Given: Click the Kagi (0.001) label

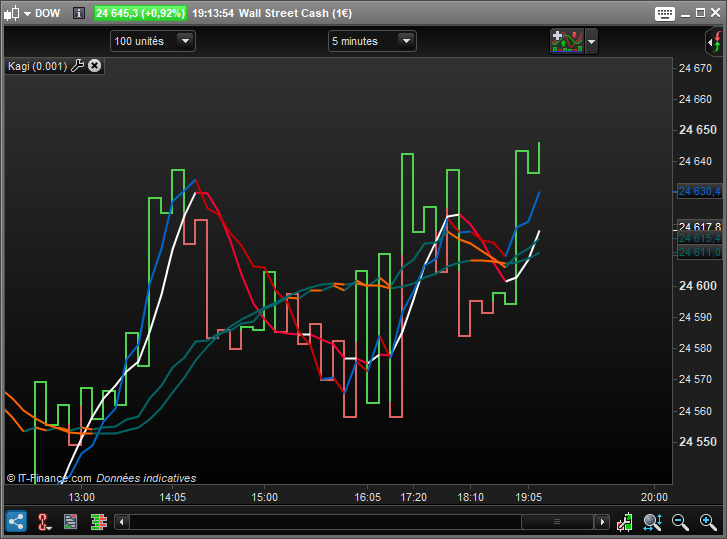Looking at the screenshot, I should (38, 66).
